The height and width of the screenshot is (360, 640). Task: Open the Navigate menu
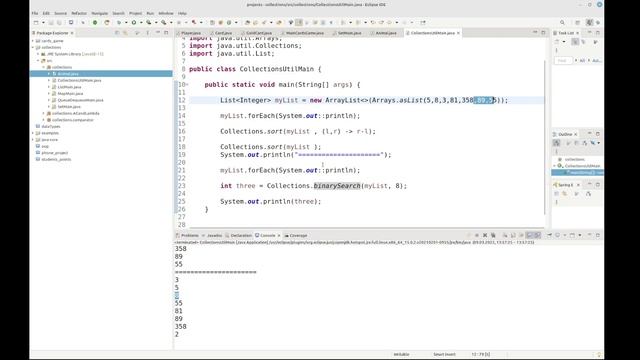point(100,13)
